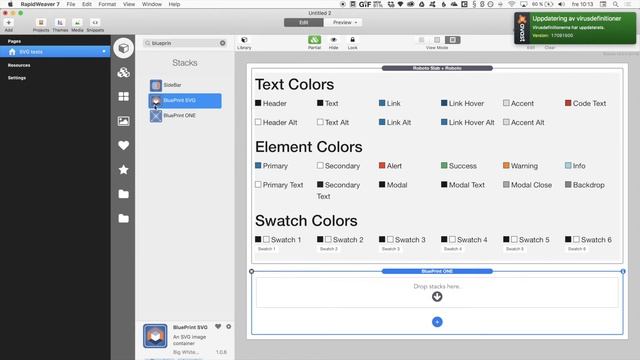Open the RapidWeaver 7 app menu
This screenshot has height=360, width=640.
[40, 4]
